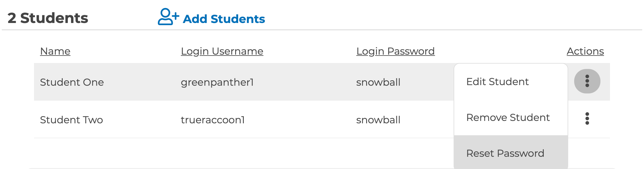The width and height of the screenshot is (644, 169).
Task: Click the 2 Students heading
Action: coord(48,18)
